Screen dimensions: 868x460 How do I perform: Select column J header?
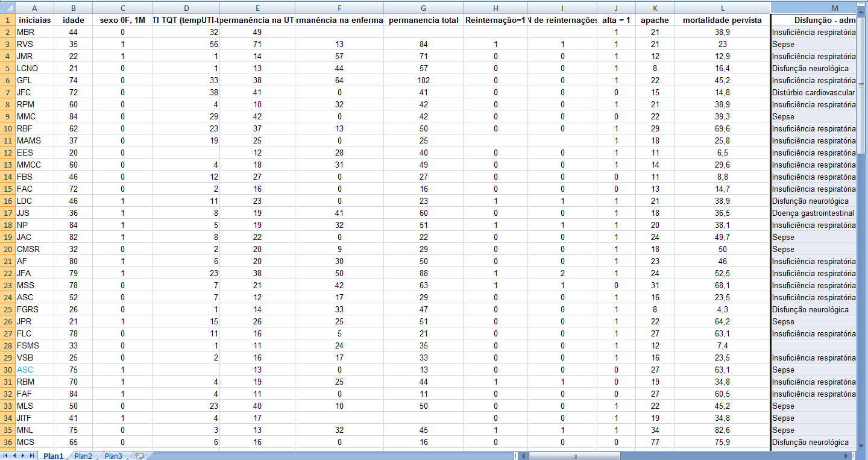coord(616,7)
